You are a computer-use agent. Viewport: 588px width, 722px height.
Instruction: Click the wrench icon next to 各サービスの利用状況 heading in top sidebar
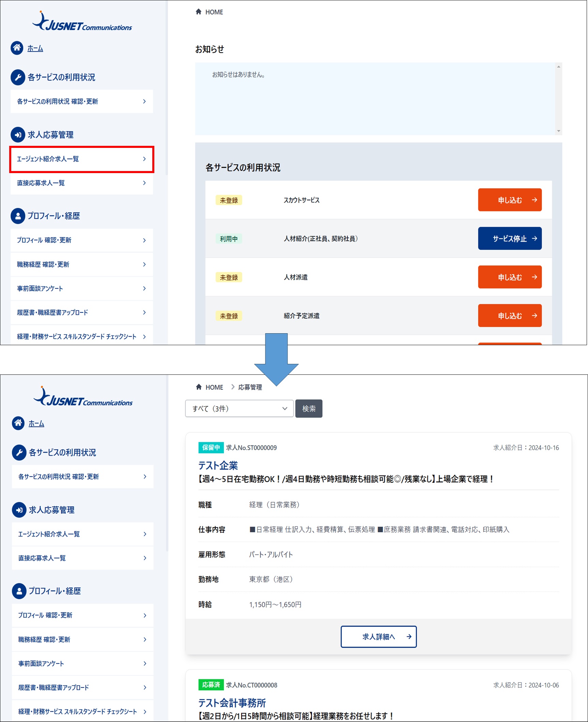click(x=18, y=77)
